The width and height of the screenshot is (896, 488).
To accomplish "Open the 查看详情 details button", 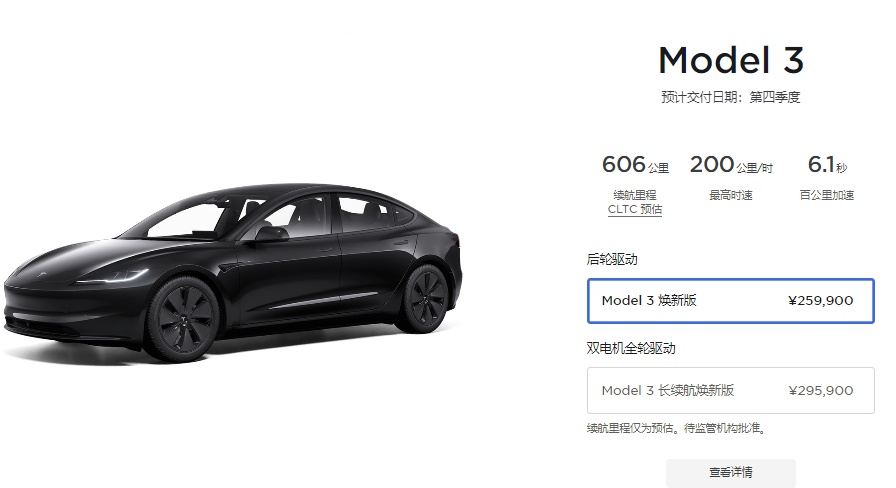I will [x=730, y=473].
